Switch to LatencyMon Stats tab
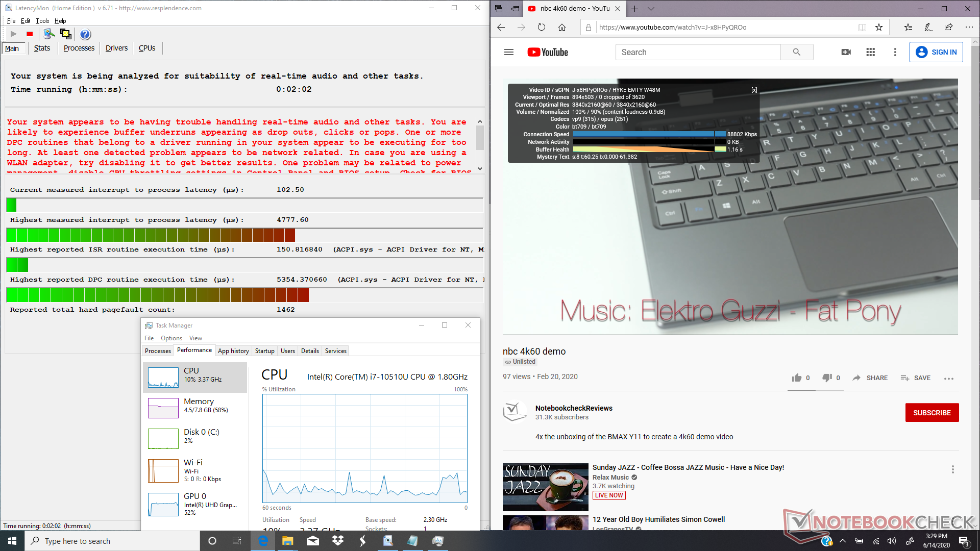The width and height of the screenshot is (980, 551). tap(42, 48)
